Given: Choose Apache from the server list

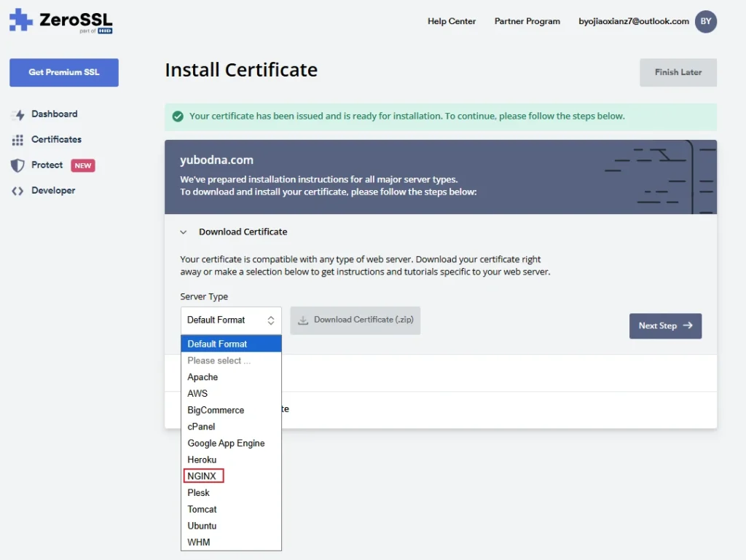Looking at the screenshot, I should pyautogui.click(x=203, y=376).
